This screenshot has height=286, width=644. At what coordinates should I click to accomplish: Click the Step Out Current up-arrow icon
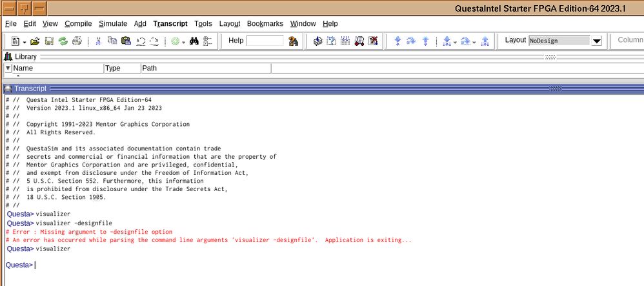coord(485,41)
